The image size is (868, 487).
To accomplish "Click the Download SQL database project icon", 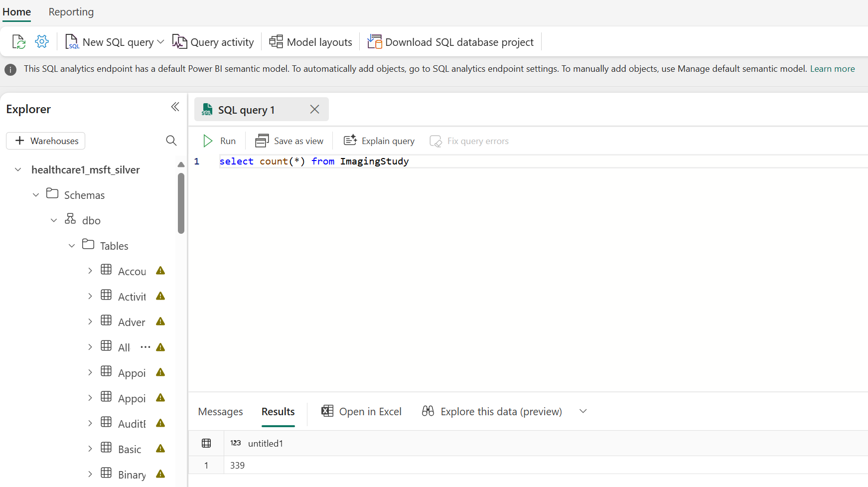I will [x=375, y=41].
